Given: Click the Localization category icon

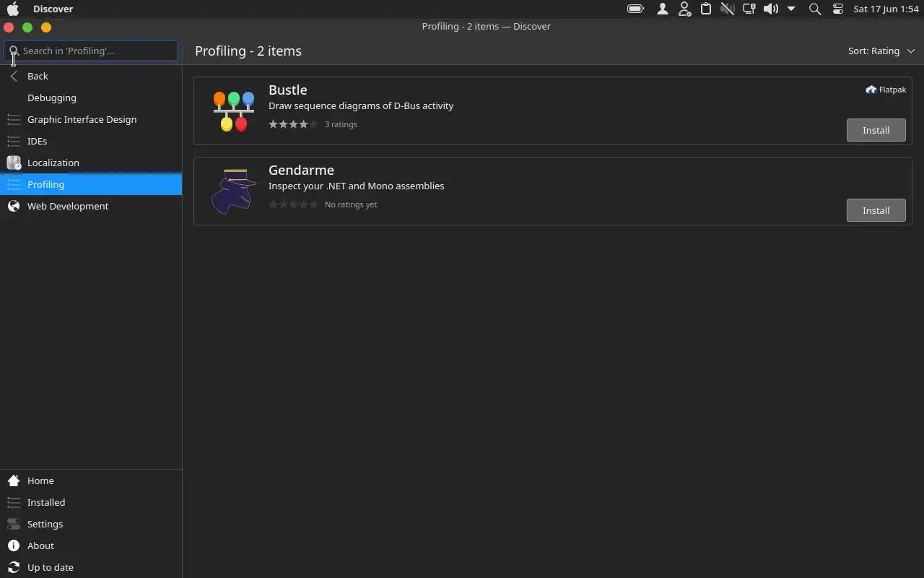Looking at the screenshot, I should [14, 163].
